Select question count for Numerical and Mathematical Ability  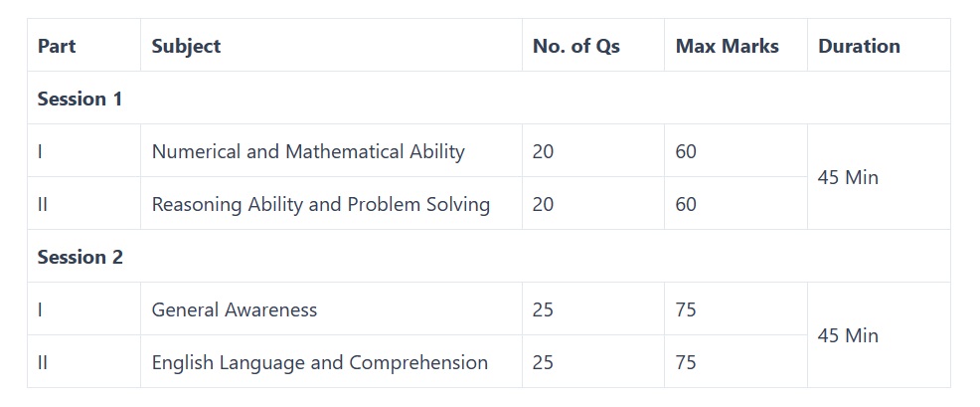[x=543, y=151]
